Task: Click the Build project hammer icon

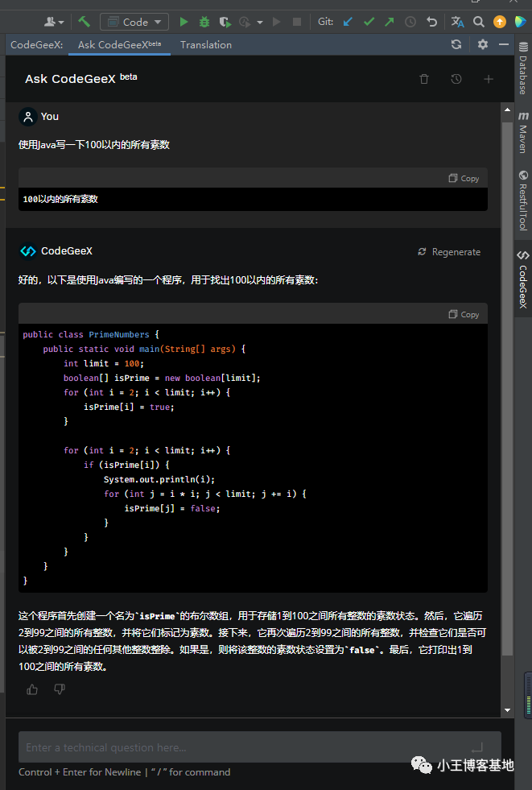Action: [x=84, y=22]
